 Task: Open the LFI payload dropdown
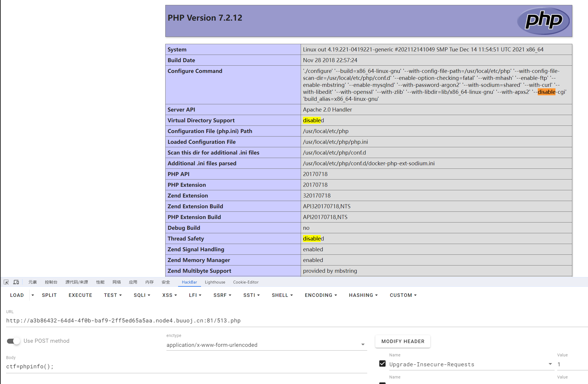[195, 295]
